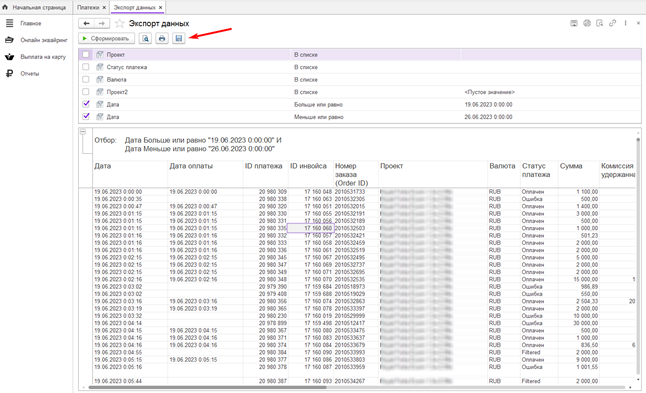Add Экспорт данных to favorites star

coord(119,23)
